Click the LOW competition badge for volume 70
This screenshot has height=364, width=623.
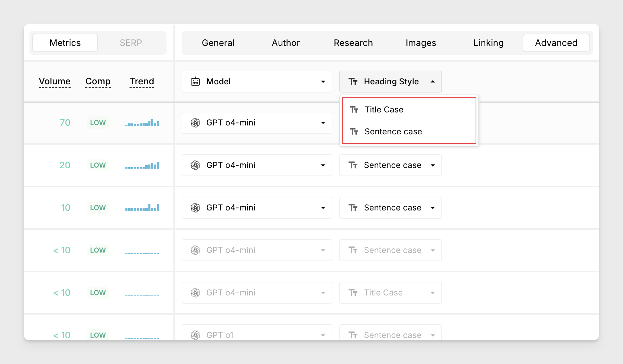98,123
